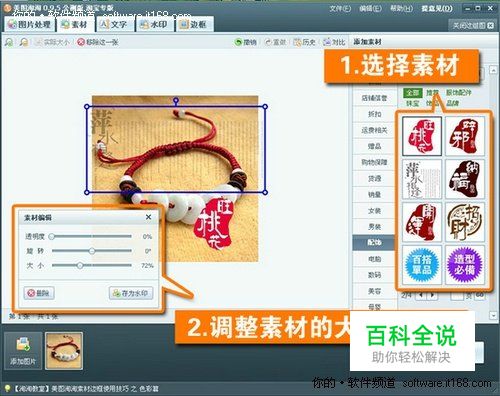500x396 pixels.
Task: Go to previous material page arrow
Action: pos(421,295)
